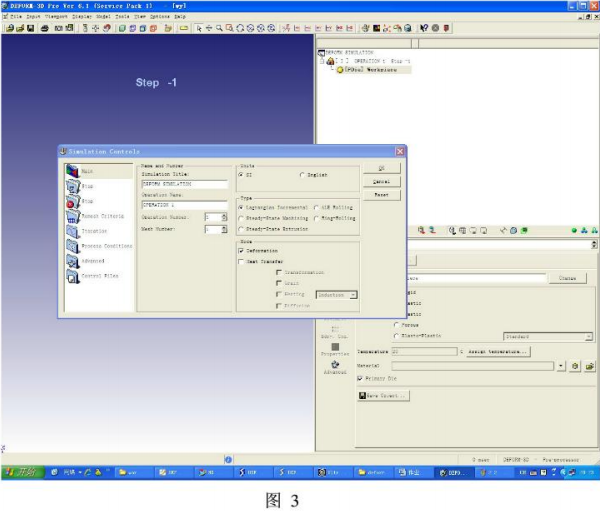Image resolution: width=600 pixels, height=511 pixels.
Task: Click the load material folder icon
Action: 590,366
